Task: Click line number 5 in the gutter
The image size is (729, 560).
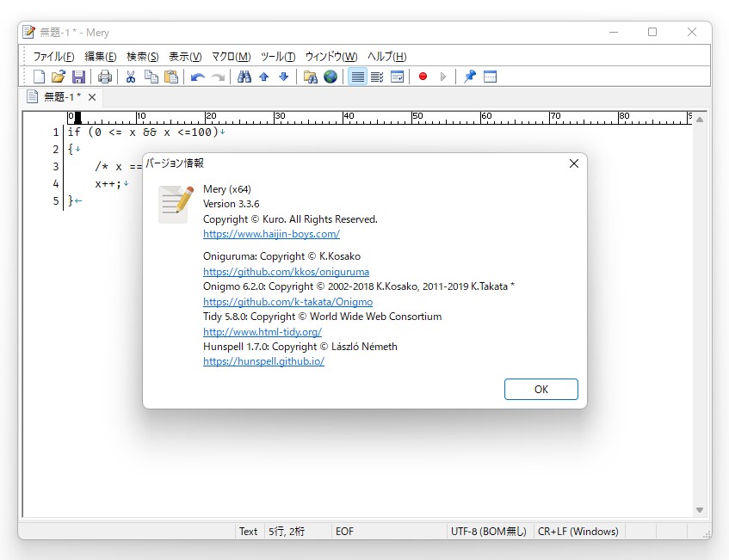Action: (55, 200)
